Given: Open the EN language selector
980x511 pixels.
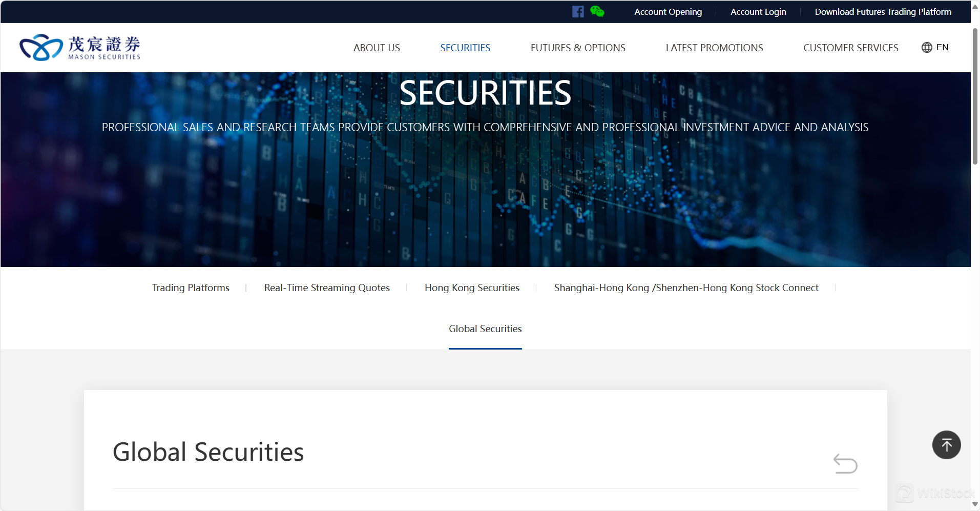Looking at the screenshot, I should point(942,48).
